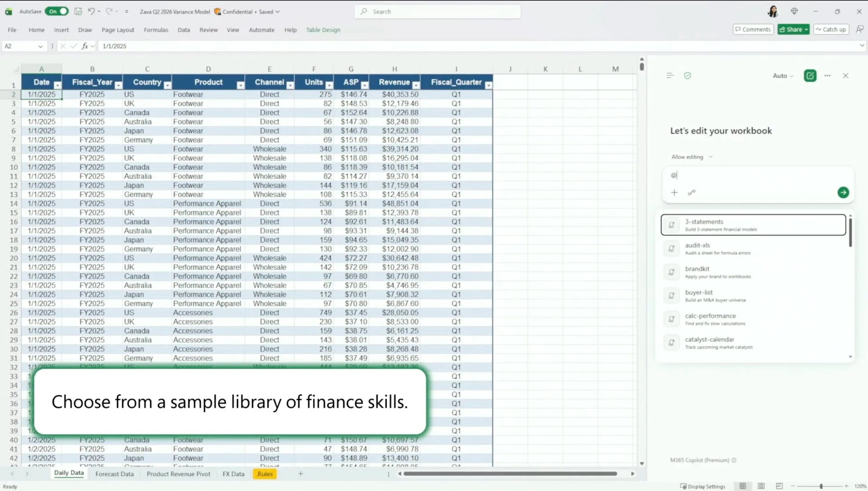The width and height of the screenshot is (868, 491).
Task: Click the ribbon person activity icon beside Catch up
Action: point(860,30)
